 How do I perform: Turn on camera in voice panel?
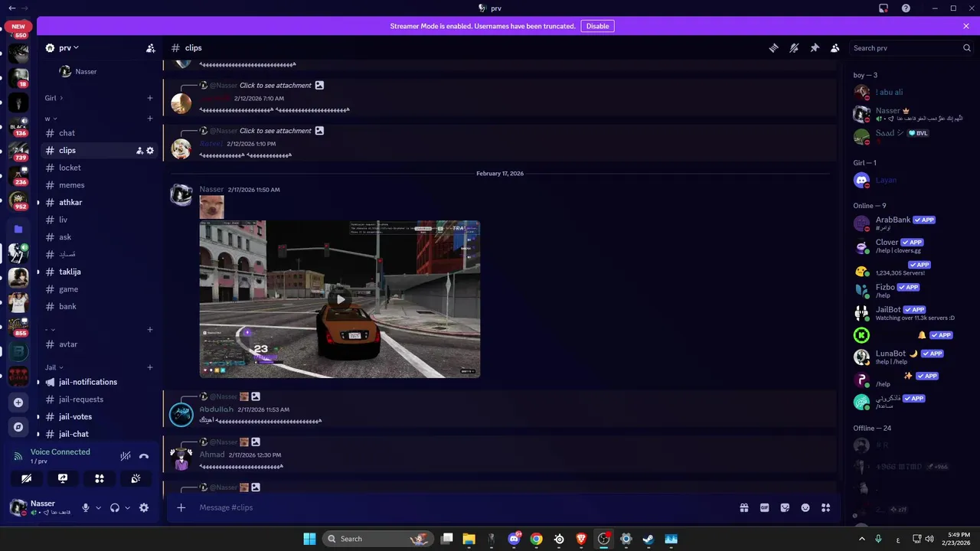(27, 478)
